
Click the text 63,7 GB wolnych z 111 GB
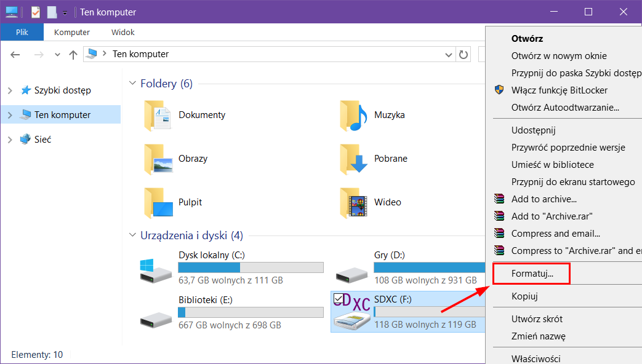pos(230,280)
